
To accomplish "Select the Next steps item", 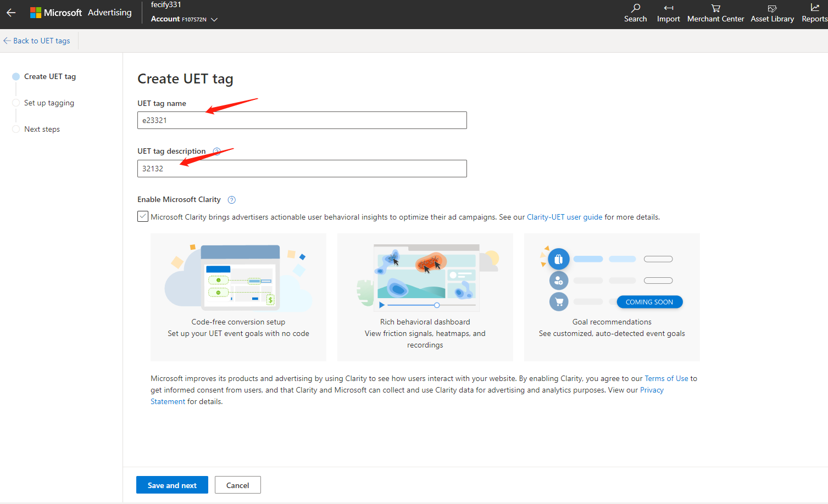I will (36, 129).
